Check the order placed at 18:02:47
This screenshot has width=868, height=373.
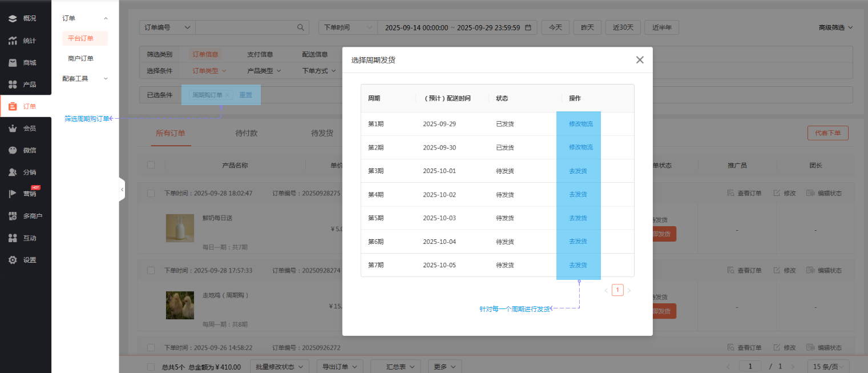pos(151,193)
